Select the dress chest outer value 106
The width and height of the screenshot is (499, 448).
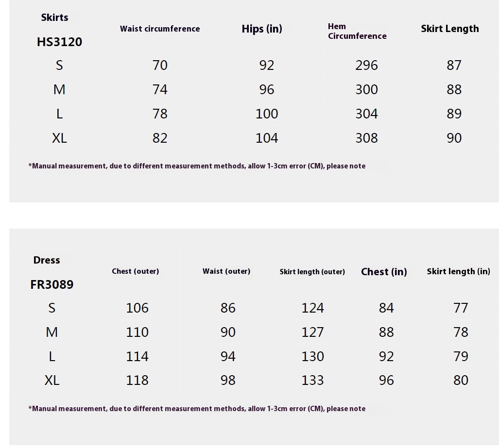pyautogui.click(x=137, y=308)
